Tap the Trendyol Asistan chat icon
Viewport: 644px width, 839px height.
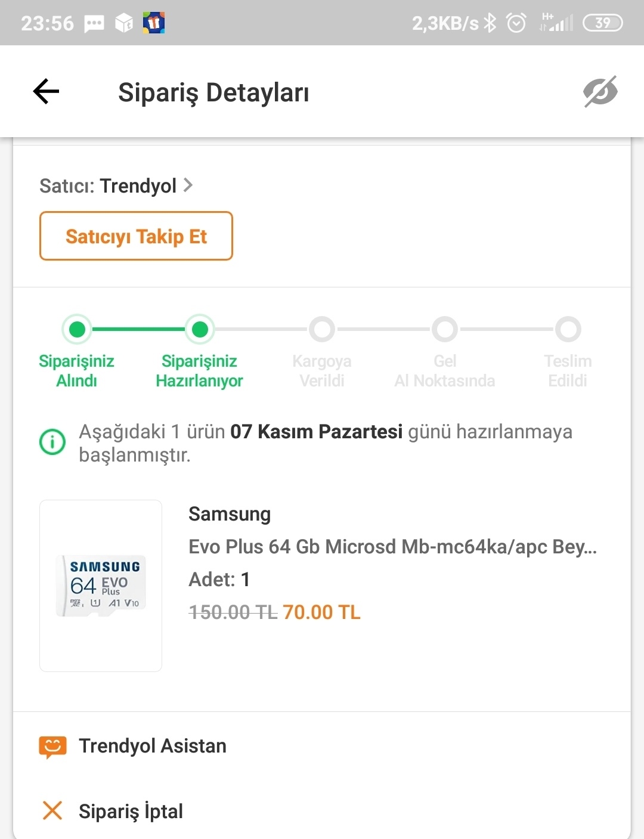click(x=52, y=747)
